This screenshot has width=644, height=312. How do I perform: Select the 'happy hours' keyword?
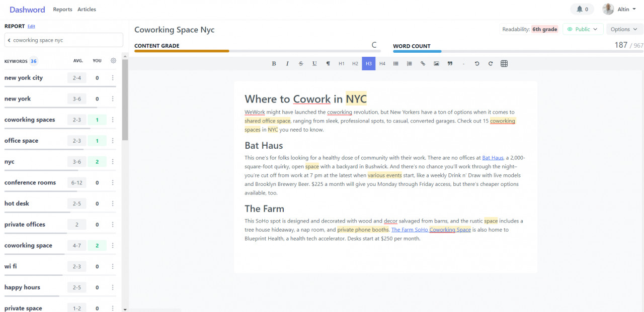tap(22, 287)
